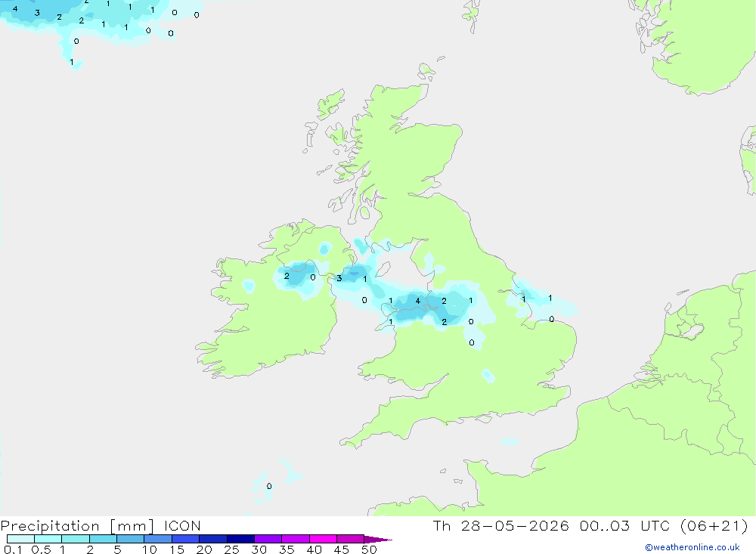Viewport: 756px width, 554px height.
Task: Click the 0.1–0.5 mm legend swatch
Action: point(20,539)
